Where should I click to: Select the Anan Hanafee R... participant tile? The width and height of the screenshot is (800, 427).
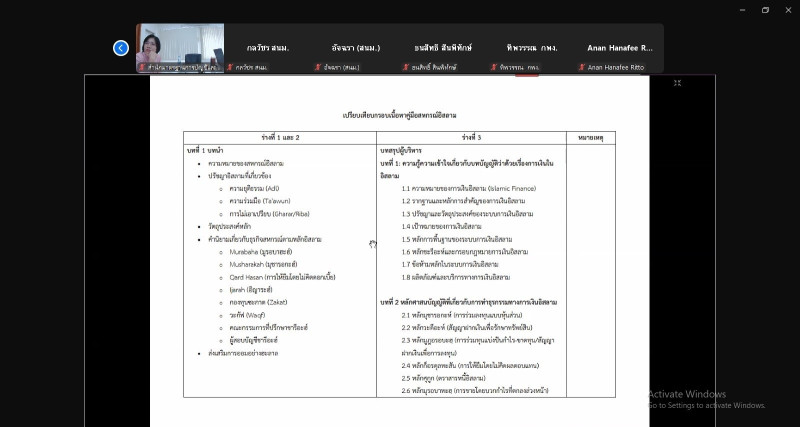[x=619, y=48]
